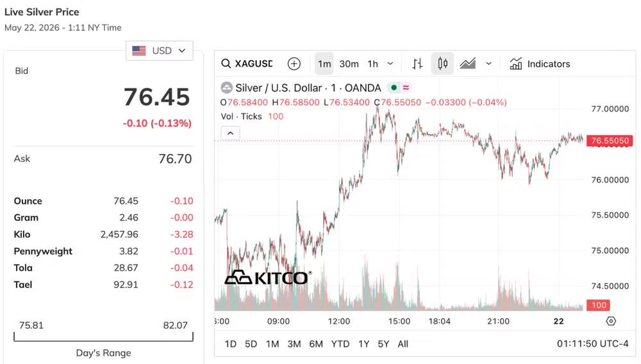Expand more time intervals chevron
This screenshot has width=641, height=364.
390,63
